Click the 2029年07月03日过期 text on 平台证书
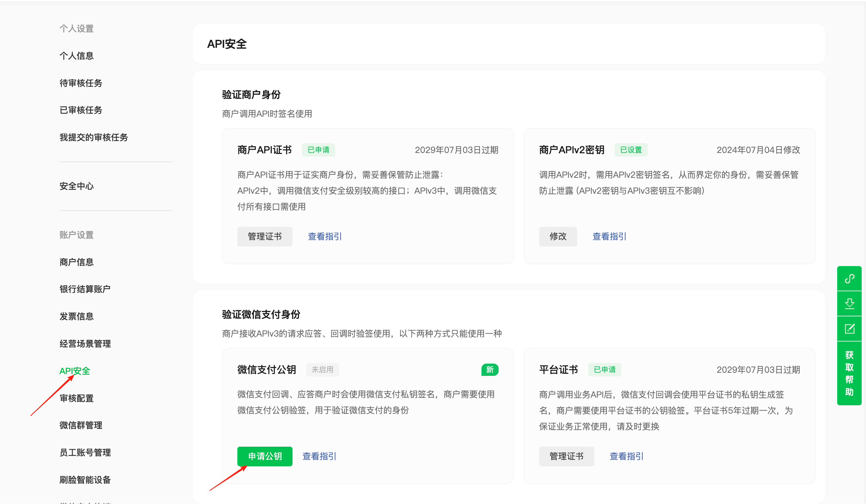This screenshot has width=866, height=504. [x=758, y=370]
